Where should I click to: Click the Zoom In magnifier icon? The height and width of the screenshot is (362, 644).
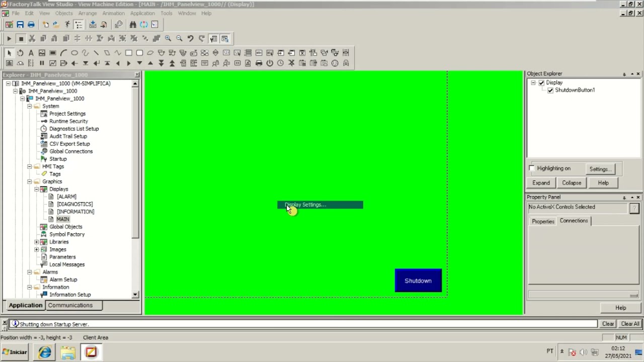tap(168, 39)
